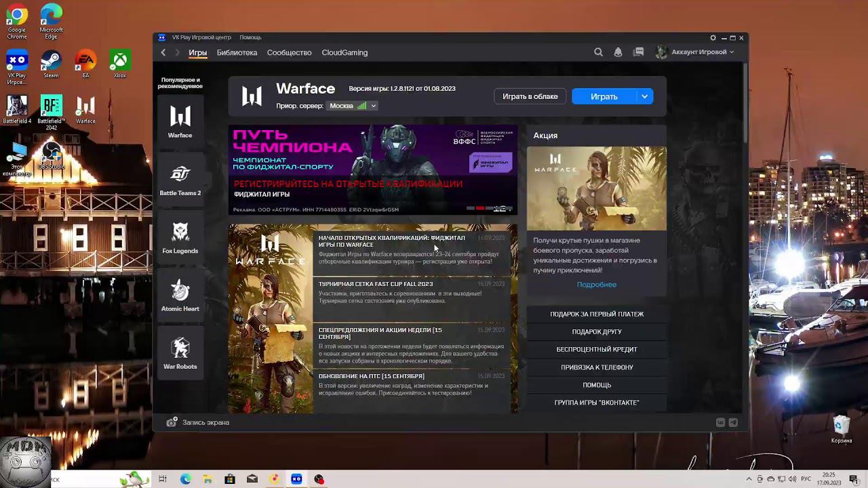This screenshot has height=488, width=868.
Task: Open ПРИВЯЗКА К ТЕЛЕФОНУ link
Action: click(597, 367)
